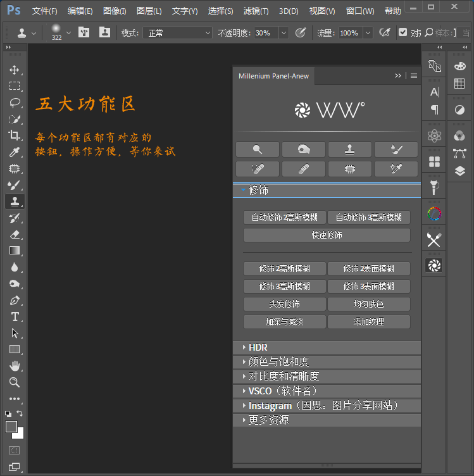Image resolution: width=474 pixels, height=476 pixels.
Task: Select the Quick Selection tool
Action: coord(15,119)
